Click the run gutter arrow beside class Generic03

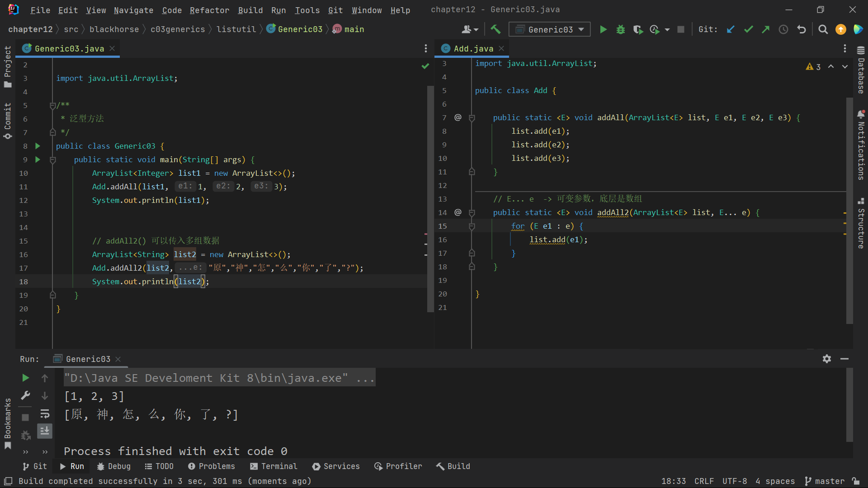[38, 146]
